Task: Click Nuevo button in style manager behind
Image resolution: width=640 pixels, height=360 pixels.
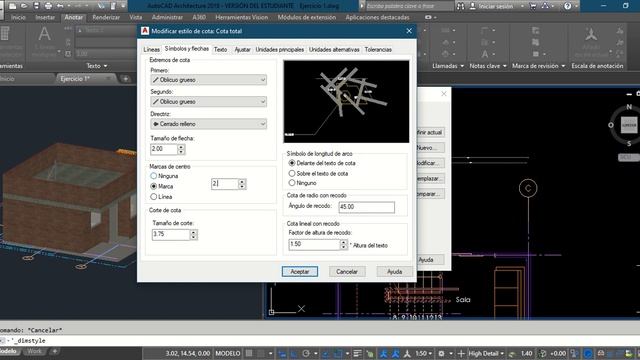Action: (430, 148)
